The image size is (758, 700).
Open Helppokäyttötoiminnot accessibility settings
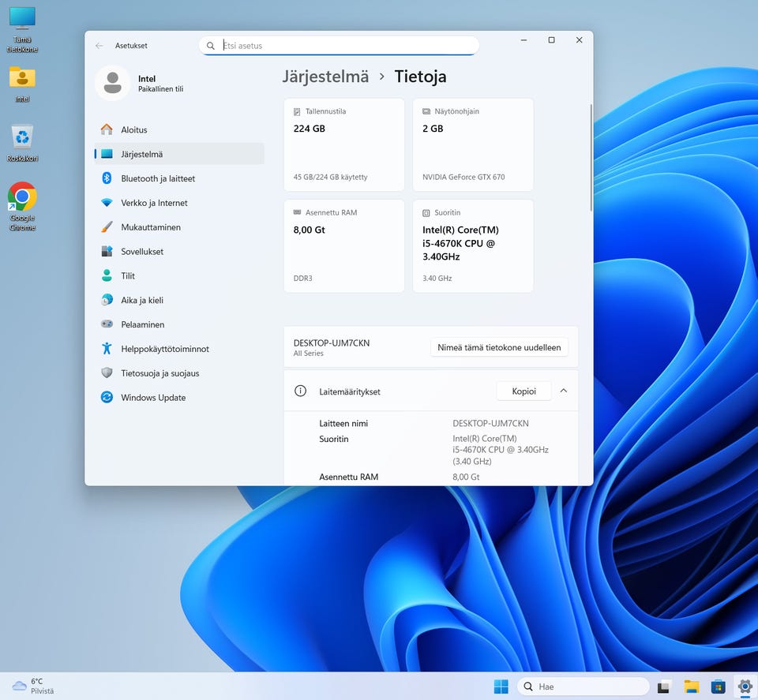point(164,349)
